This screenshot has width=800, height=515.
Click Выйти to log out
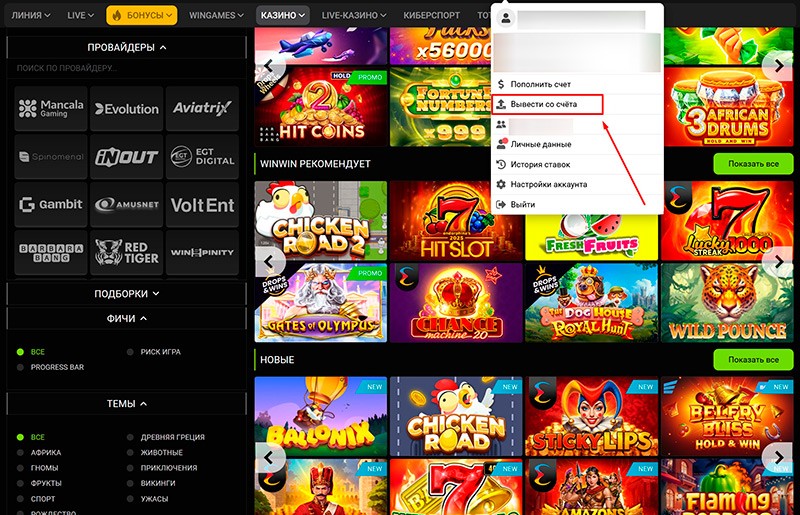578,204
